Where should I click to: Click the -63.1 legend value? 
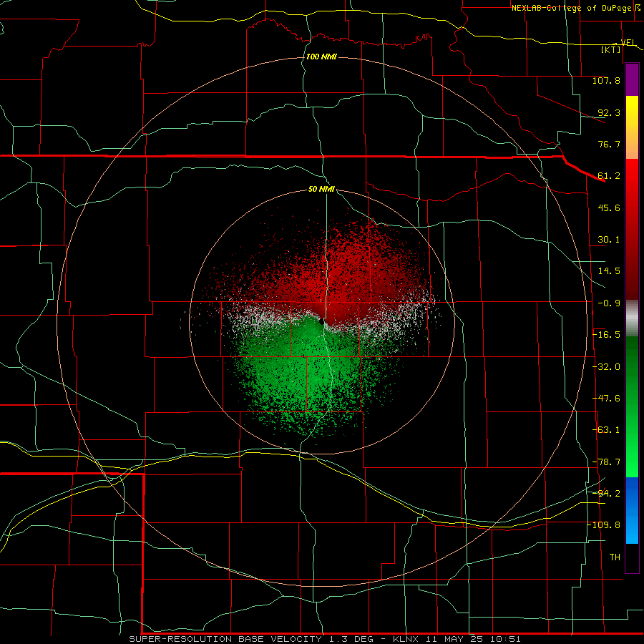click(606, 430)
